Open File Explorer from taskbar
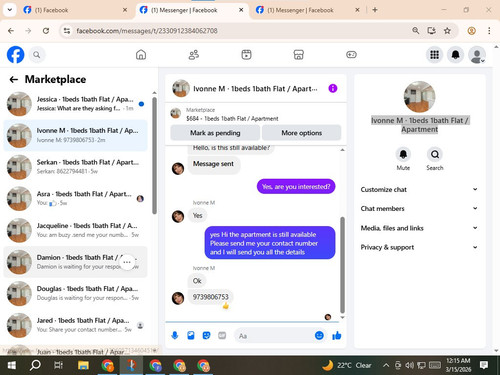 (x=83, y=365)
